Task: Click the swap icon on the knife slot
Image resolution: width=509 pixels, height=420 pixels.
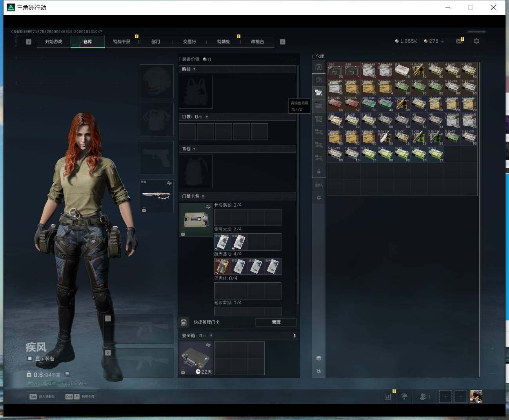Action: coord(169,183)
